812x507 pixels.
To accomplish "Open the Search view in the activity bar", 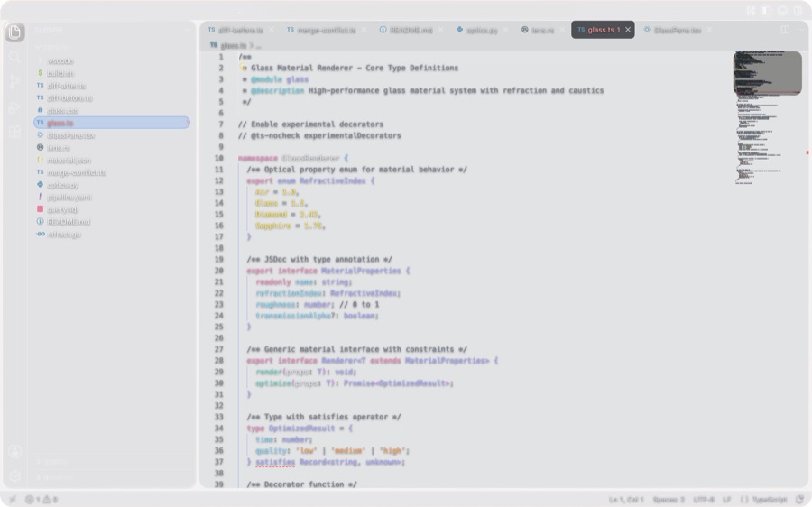I will coord(15,57).
